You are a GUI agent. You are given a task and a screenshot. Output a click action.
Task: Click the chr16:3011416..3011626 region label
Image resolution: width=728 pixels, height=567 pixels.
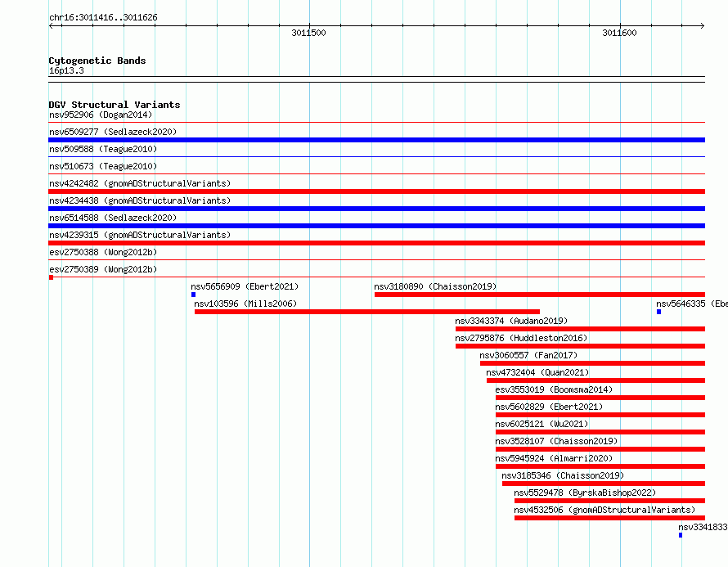103,18
